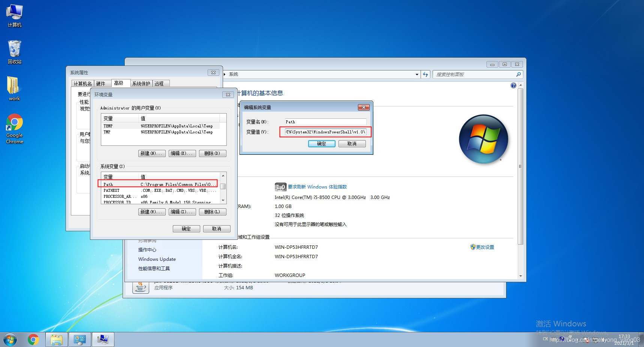Close the 系统属性 dialog
The image size is (644, 347).
(x=213, y=72)
